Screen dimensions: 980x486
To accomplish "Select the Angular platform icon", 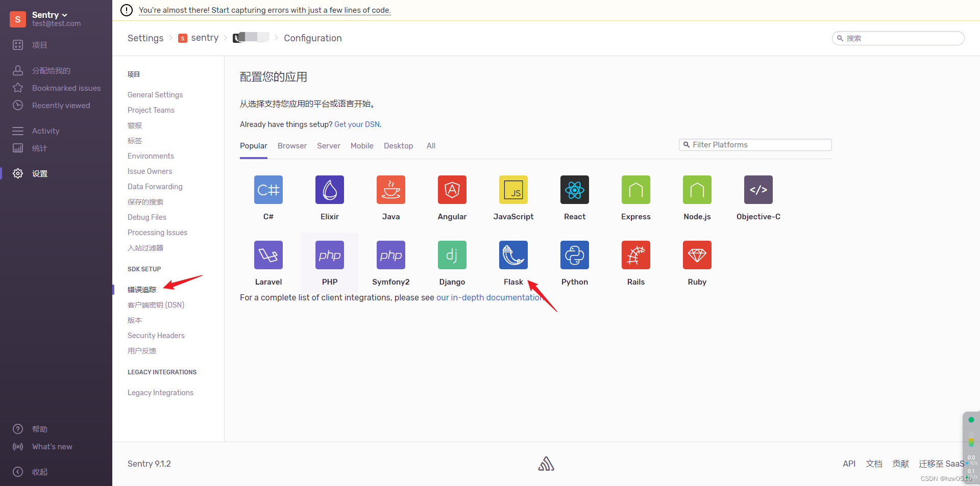I will [452, 190].
